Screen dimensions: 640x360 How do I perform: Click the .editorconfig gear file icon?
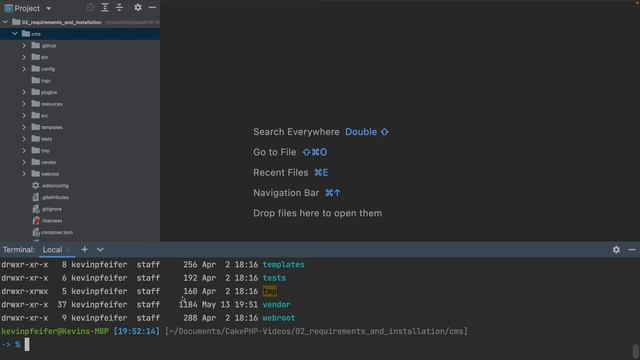click(36, 186)
